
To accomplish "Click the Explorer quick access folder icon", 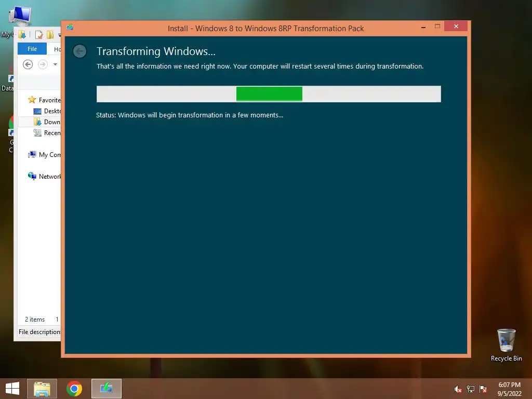I will (22, 35).
